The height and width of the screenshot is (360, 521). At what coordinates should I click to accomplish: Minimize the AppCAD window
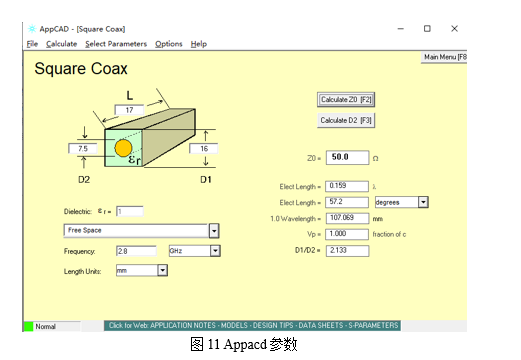click(401, 29)
